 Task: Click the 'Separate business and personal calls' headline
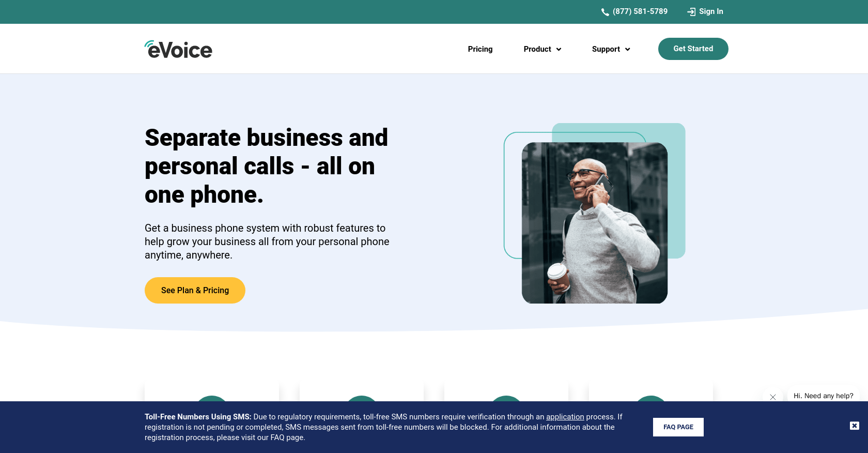pos(266,166)
